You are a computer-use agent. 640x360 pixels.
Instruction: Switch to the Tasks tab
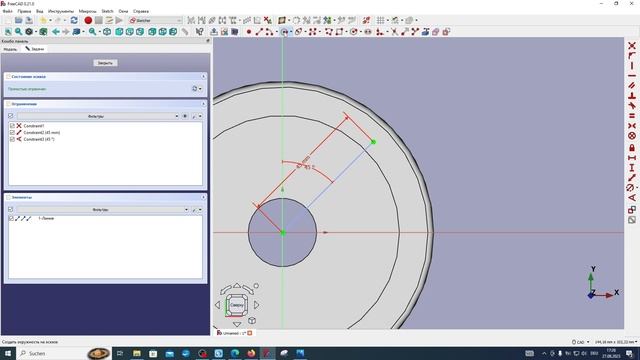click(x=34, y=49)
